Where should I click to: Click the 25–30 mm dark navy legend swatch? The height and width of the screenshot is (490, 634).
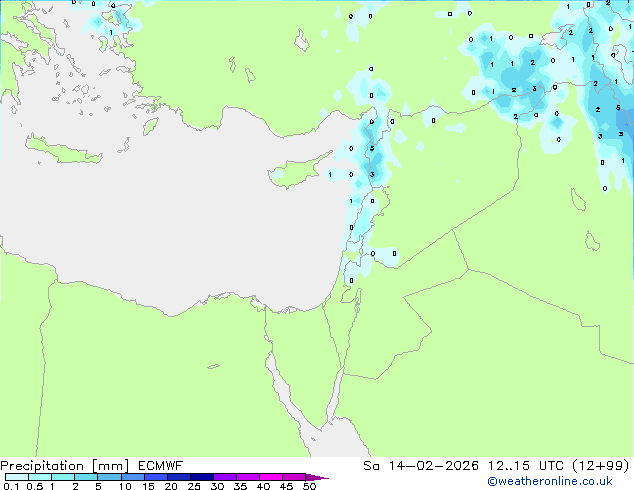pyautogui.click(x=202, y=477)
